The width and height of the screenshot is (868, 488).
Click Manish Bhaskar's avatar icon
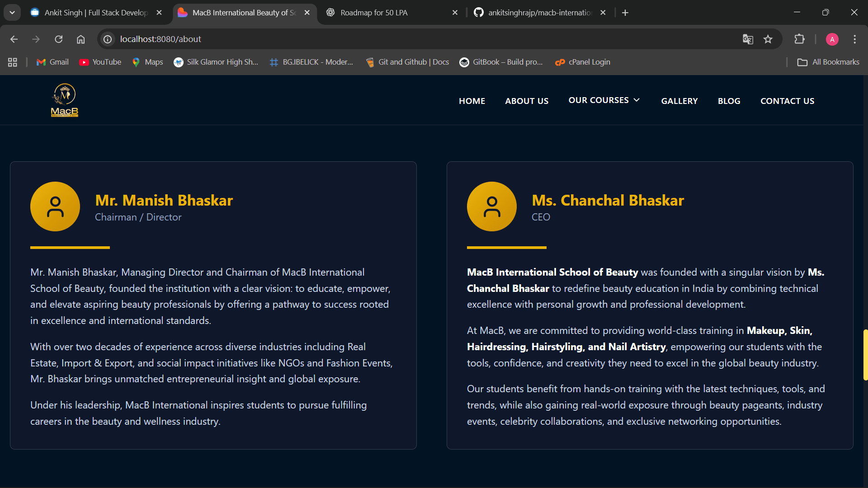pos(55,206)
